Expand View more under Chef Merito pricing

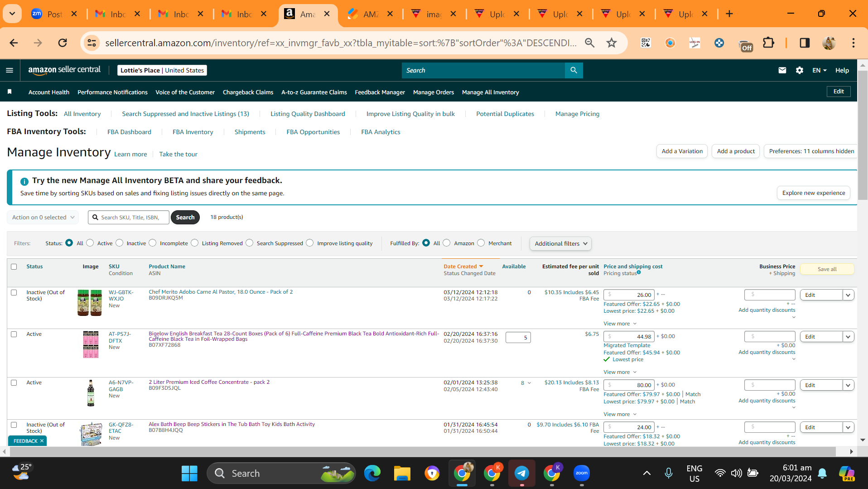click(x=620, y=324)
